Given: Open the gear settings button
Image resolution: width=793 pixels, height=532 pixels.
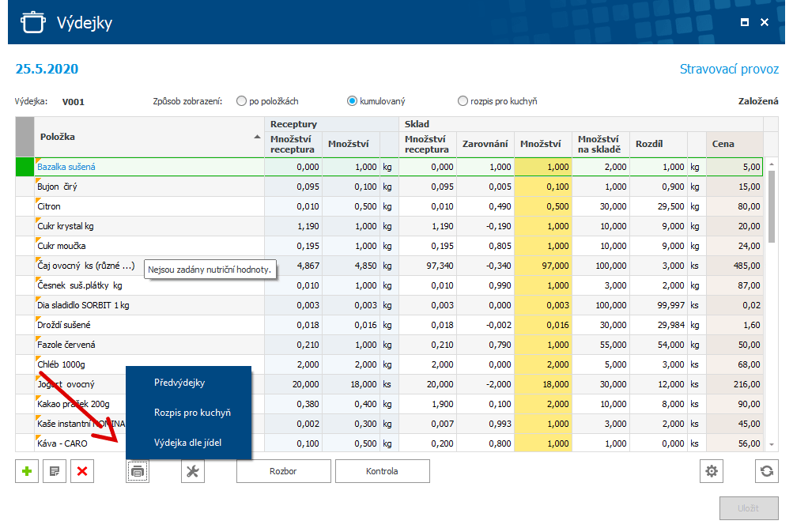Looking at the screenshot, I should pyautogui.click(x=712, y=471).
